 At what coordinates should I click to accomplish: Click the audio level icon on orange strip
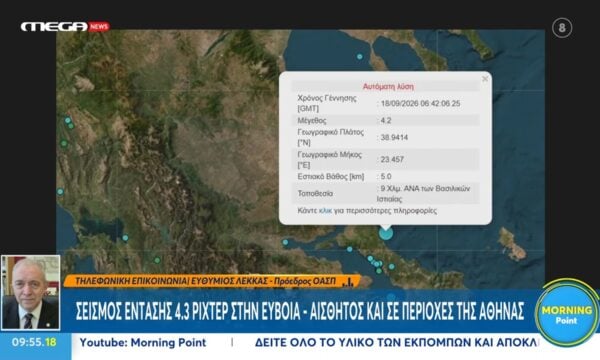click(x=347, y=282)
